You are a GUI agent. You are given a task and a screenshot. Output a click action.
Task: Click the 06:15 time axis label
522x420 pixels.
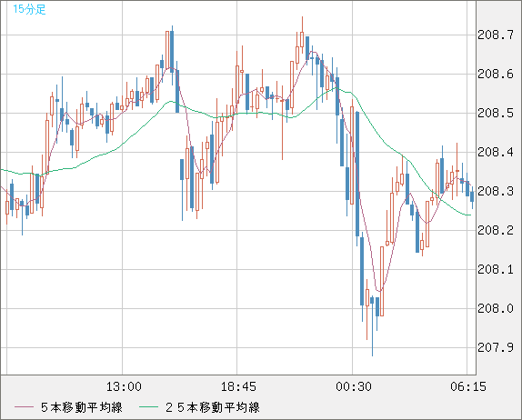[x=468, y=386]
